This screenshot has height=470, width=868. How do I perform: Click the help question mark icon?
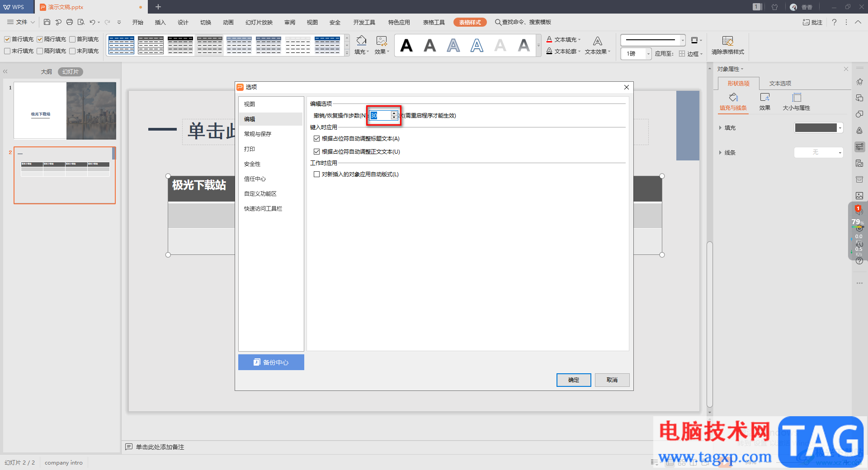point(834,22)
